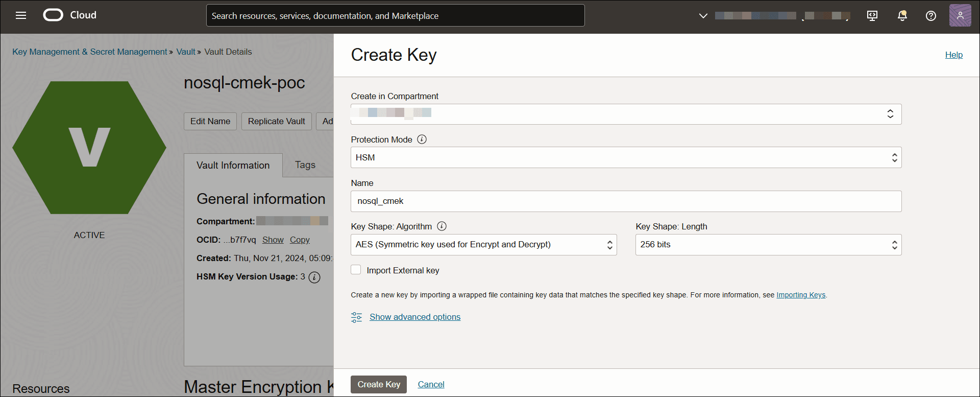Expand the Create in Compartment dropdown
The image size is (980, 397).
(x=626, y=114)
